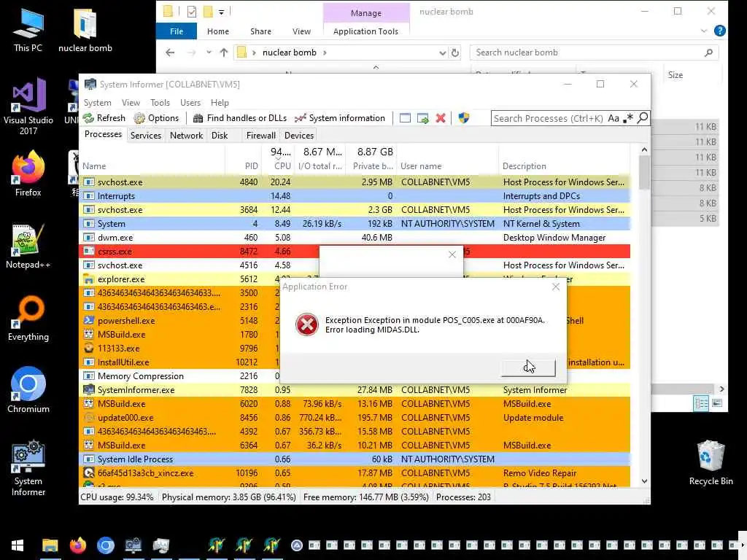The image size is (747, 560).
Task: Click the OK button in Application Error dialog
Action: tap(528, 367)
